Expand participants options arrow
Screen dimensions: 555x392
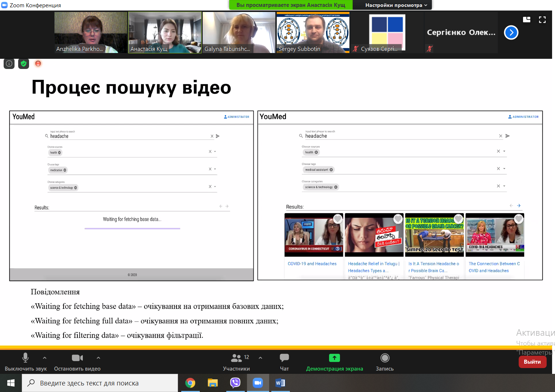pyautogui.click(x=260, y=358)
